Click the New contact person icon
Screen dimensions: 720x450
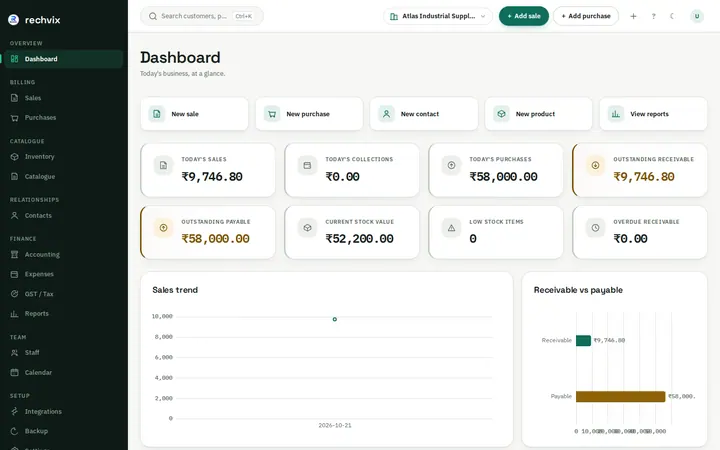click(x=387, y=114)
